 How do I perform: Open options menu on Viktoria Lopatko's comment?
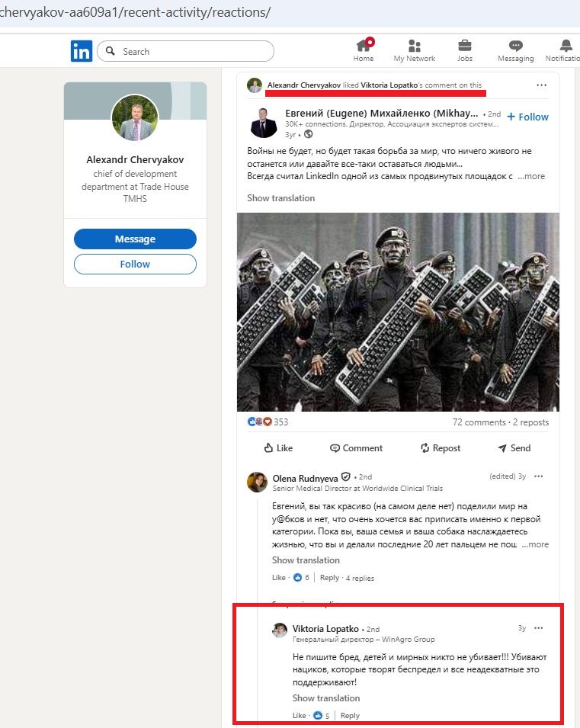pos(539,628)
